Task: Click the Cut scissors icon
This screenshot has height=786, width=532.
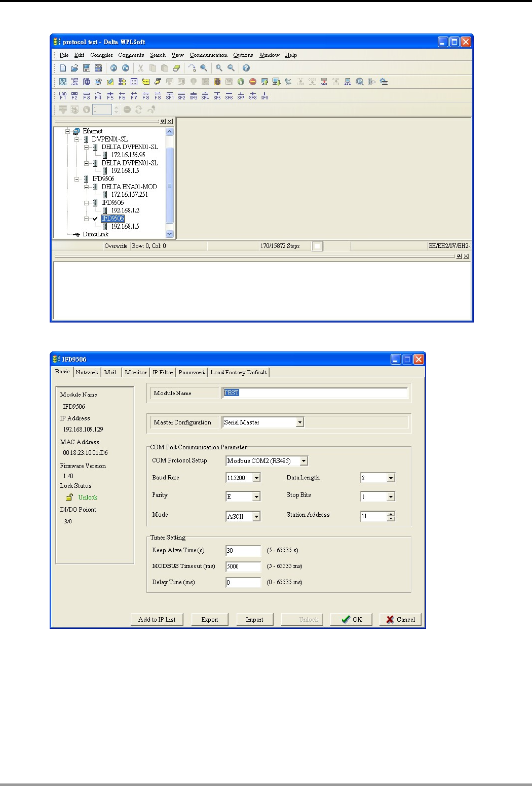Action: click(141, 68)
